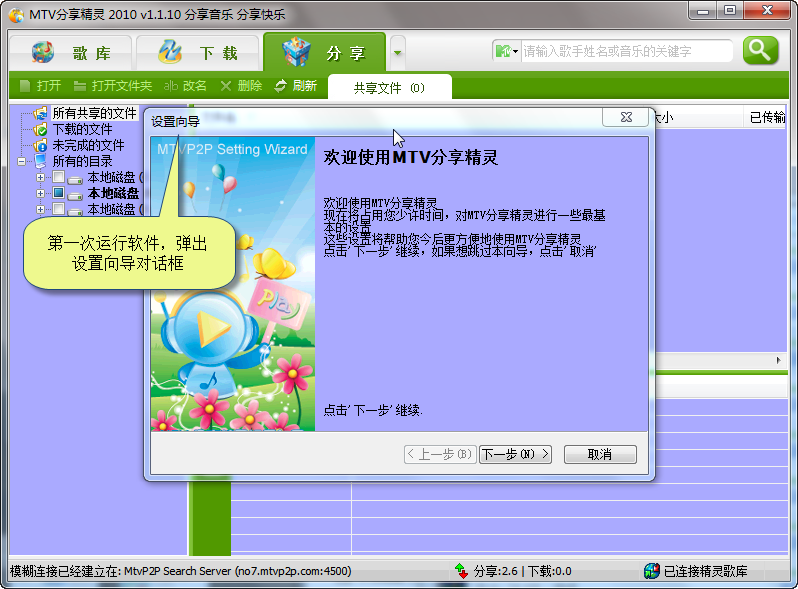Click 下一步(N) in the setup wizard
Viewport: 798px width, 589px height.
click(x=516, y=454)
